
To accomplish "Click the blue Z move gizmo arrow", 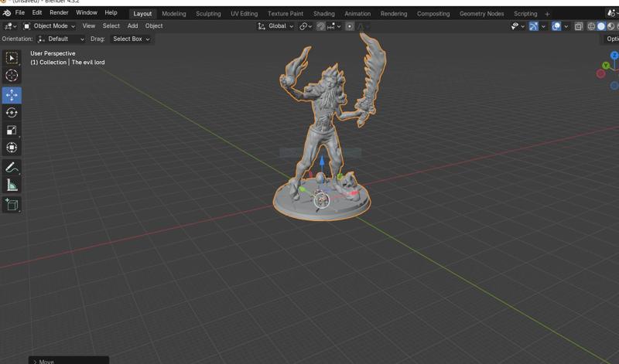I will [x=322, y=162].
